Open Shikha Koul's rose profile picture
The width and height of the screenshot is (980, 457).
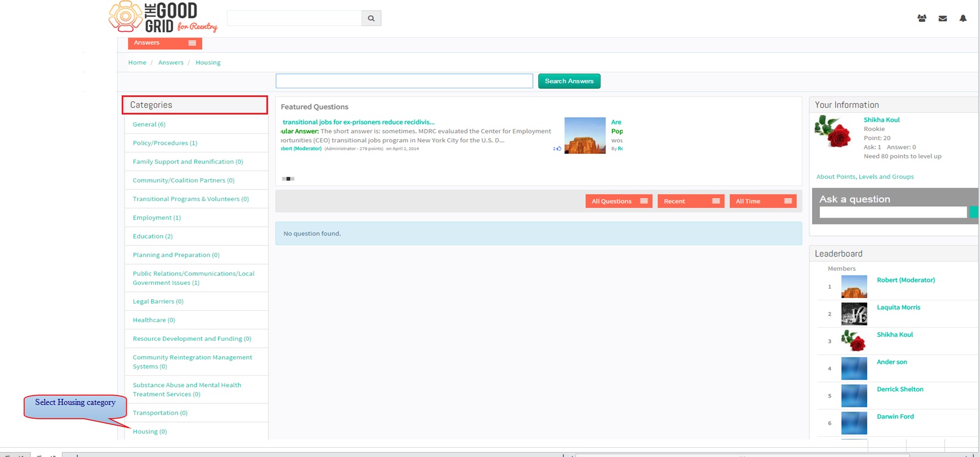coord(833,132)
